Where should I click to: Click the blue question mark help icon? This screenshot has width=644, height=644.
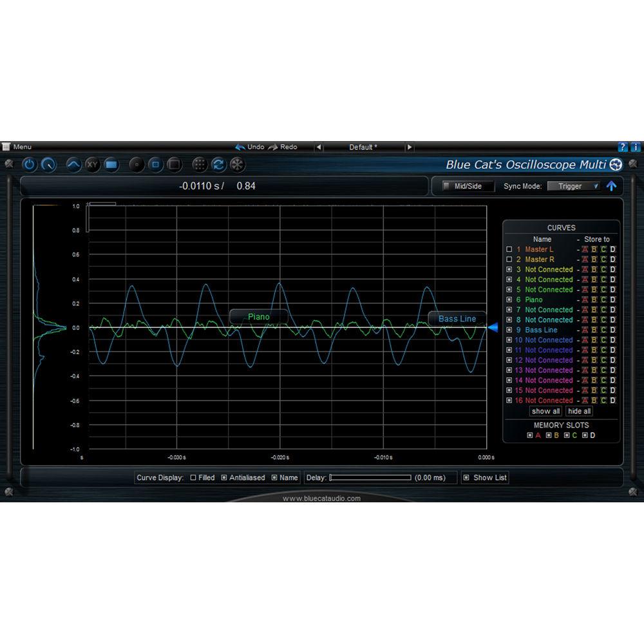(x=623, y=147)
